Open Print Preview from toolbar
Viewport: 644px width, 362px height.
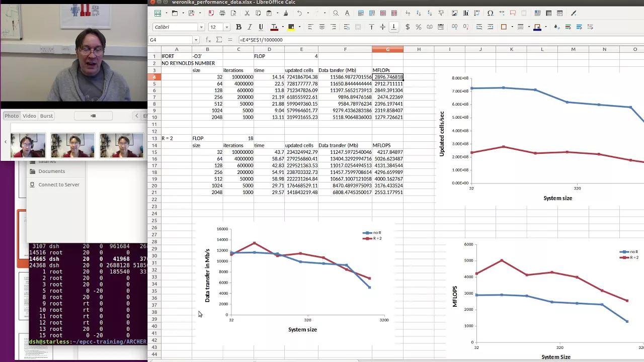(233, 13)
